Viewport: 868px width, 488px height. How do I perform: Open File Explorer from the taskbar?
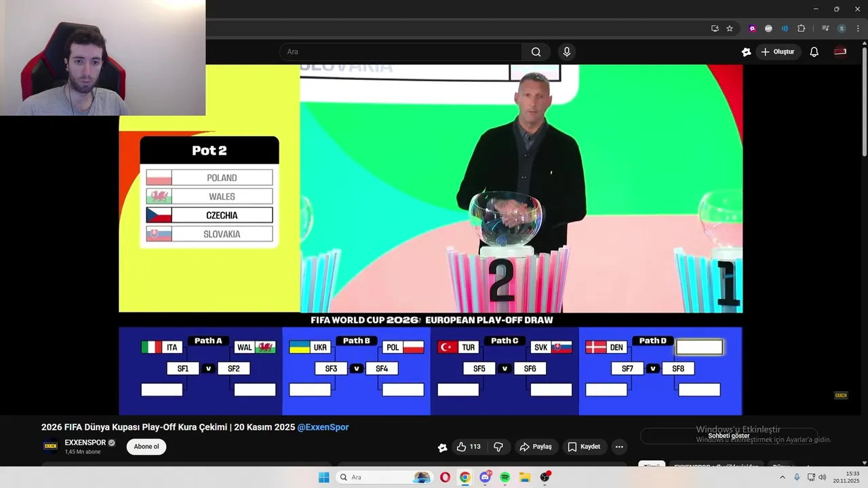[x=525, y=477]
